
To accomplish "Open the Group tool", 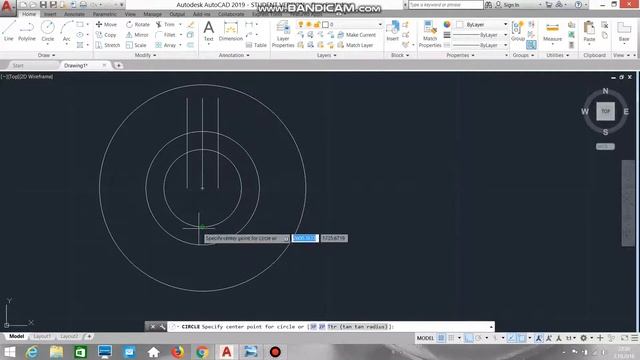I will pos(518,31).
